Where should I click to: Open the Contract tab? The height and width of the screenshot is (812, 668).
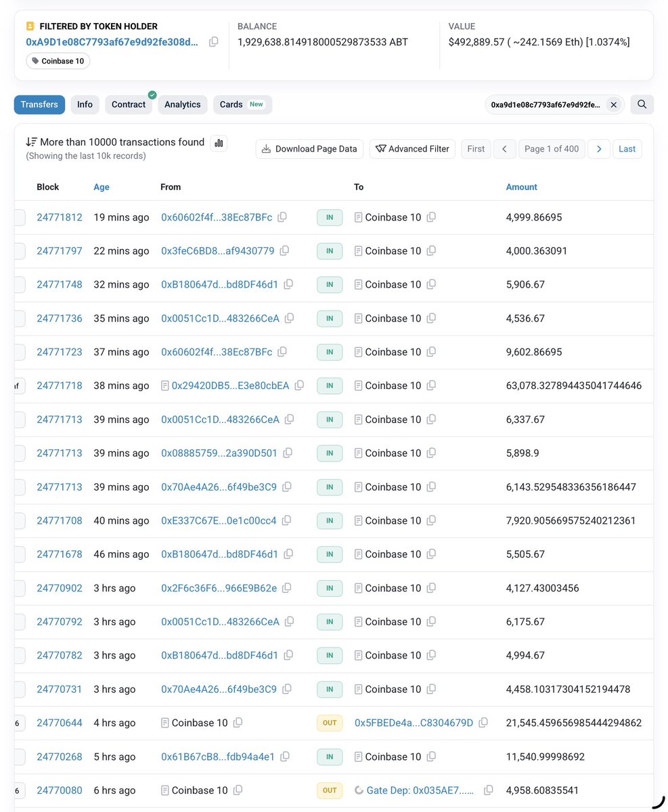point(129,104)
